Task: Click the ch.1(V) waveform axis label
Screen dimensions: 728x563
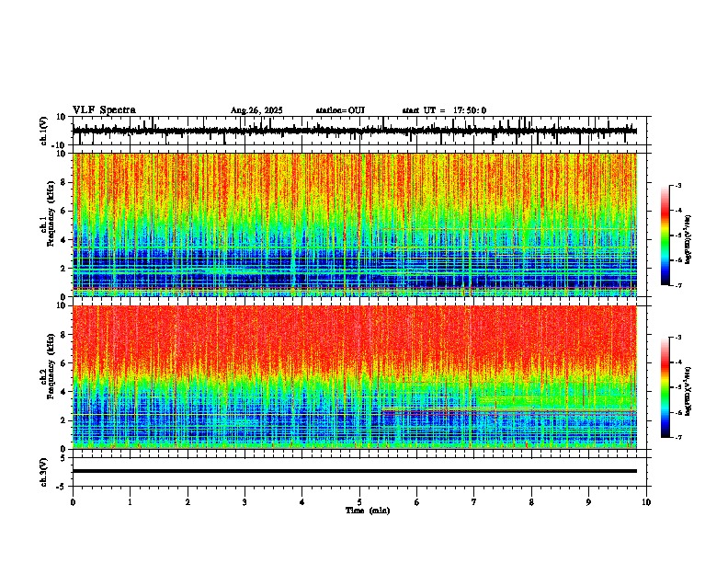Action: tap(44, 131)
